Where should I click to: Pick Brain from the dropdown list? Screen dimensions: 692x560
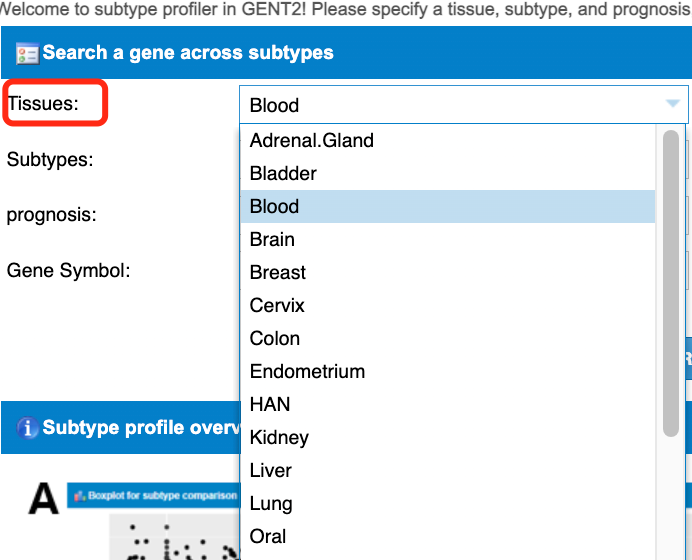272,239
